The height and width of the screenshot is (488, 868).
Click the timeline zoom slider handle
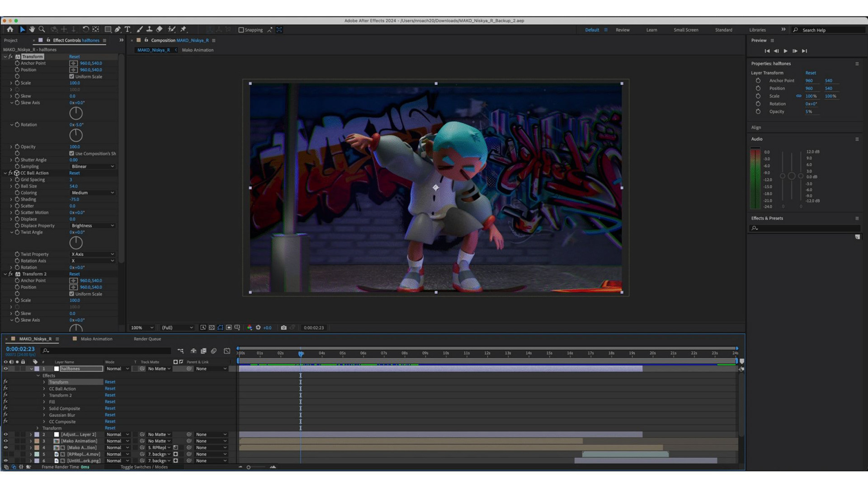click(248, 467)
